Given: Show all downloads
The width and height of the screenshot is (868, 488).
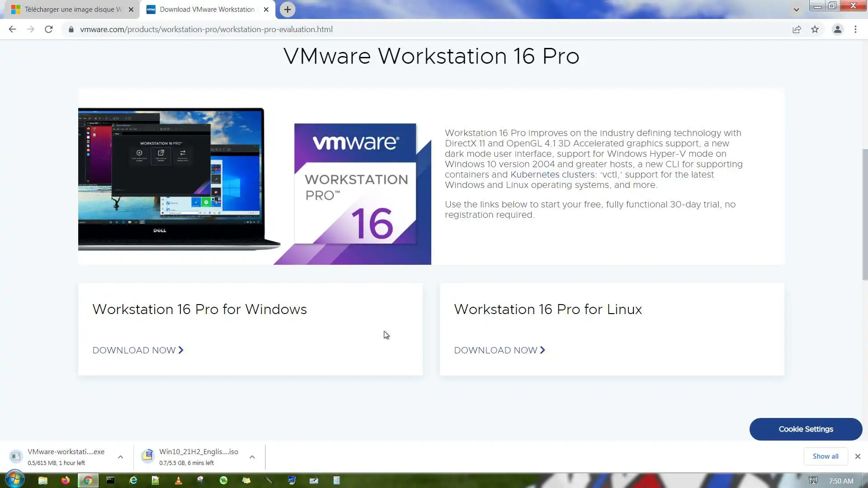Looking at the screenshot, I should (x=825, y=456).
